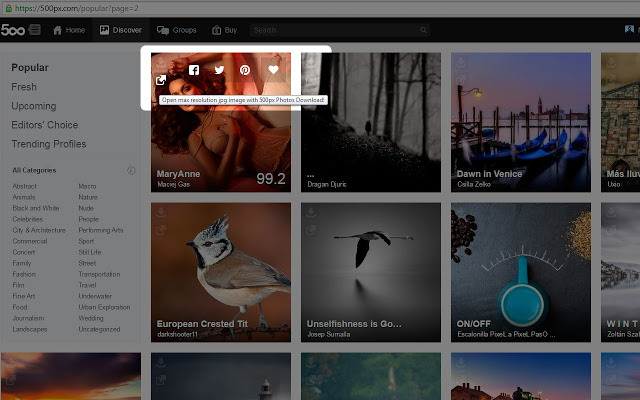Click the info icon next to All Categories
This screenshot has width=640, height=400.
131,170
